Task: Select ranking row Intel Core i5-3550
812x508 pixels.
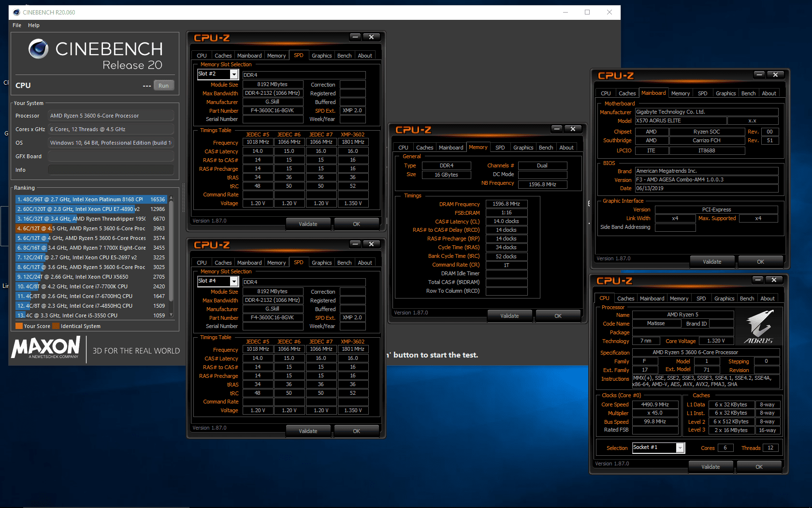Action: [x=91, y=315]
